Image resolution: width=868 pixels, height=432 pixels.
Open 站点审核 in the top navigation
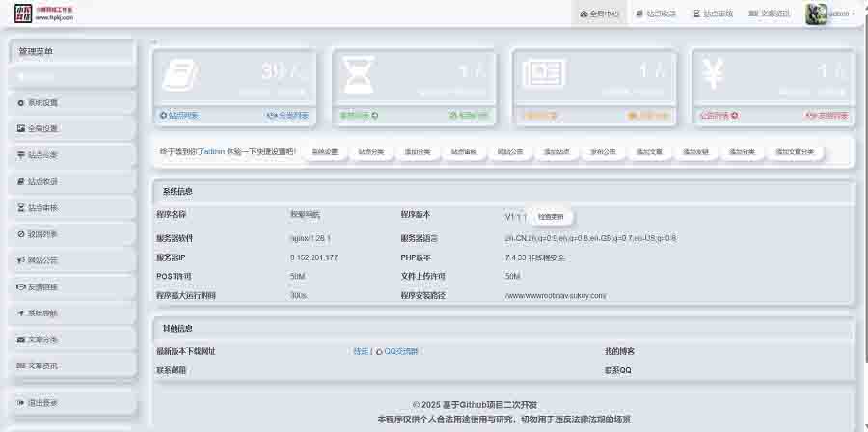712,13
